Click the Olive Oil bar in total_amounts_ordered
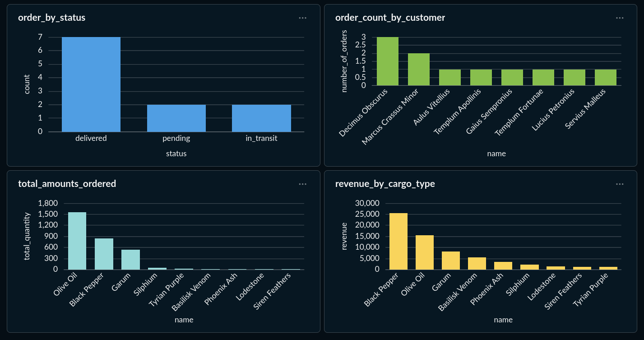644x340 pixels. [x=77, y=241]
